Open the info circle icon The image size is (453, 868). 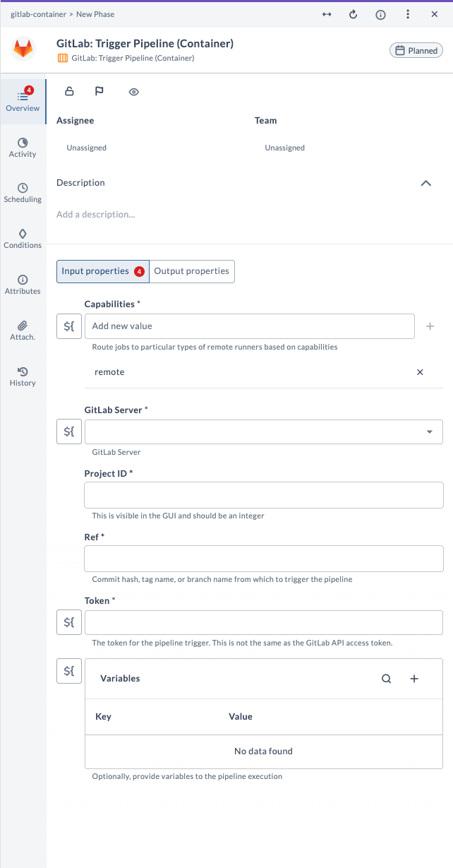tap(380, 14)
